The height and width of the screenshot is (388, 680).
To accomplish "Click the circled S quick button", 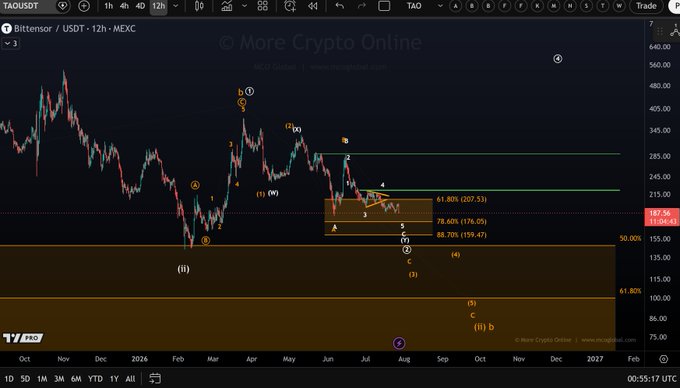I will 586,6.
